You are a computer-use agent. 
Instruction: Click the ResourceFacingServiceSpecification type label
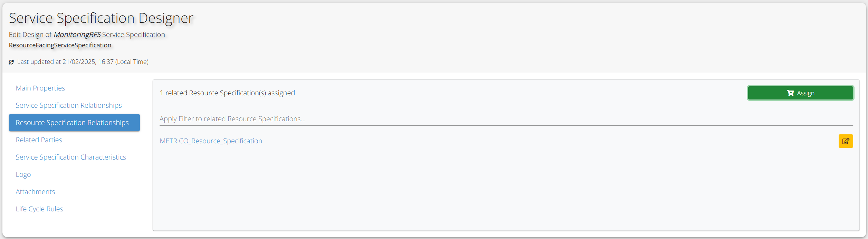60,45
